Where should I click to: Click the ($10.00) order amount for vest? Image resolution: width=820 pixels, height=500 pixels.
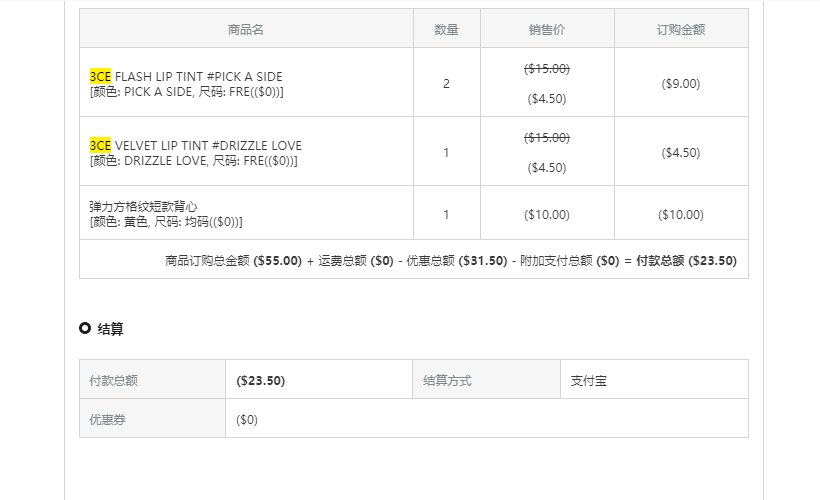click(681, 214)
